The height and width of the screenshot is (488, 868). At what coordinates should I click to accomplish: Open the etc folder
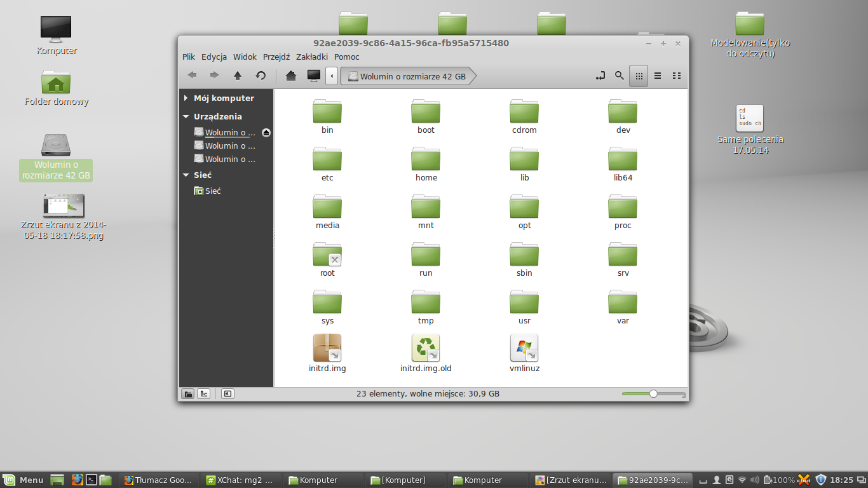(x=327, y=164)
